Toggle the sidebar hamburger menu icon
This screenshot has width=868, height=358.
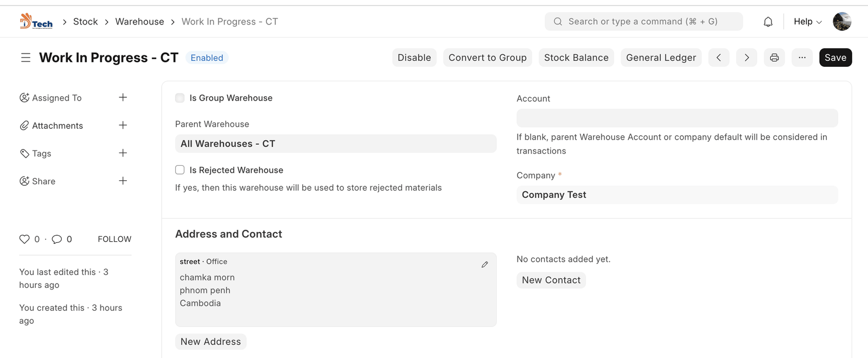click(x=25, y=58)
